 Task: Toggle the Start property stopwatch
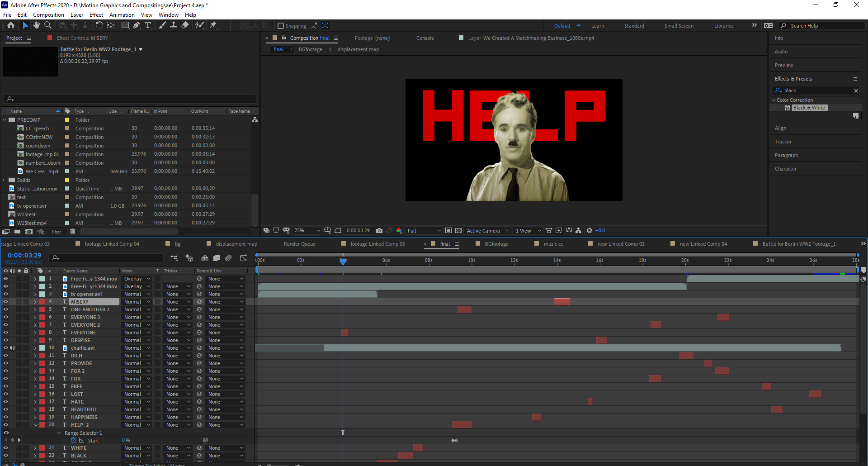[x=73, y=440]
